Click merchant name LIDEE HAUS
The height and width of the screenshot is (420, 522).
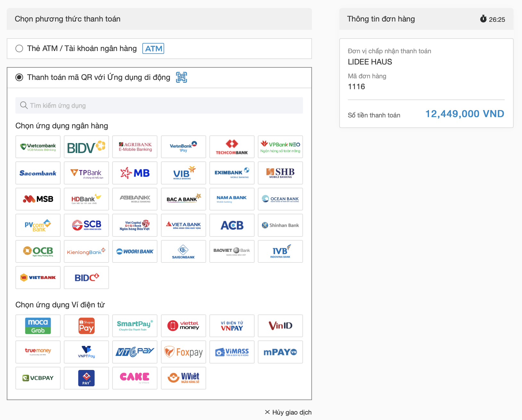click(x=370, y=62)
